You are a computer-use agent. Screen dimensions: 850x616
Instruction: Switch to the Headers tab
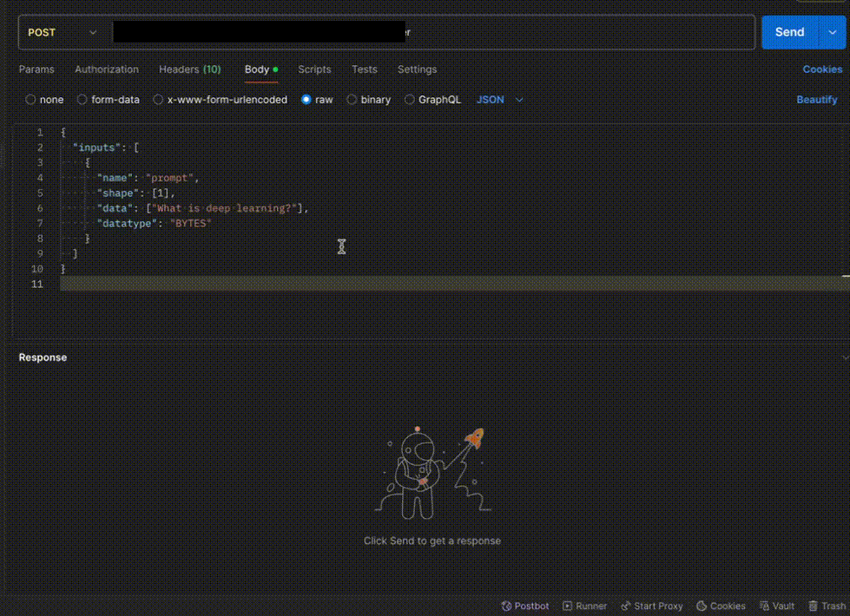189,69
